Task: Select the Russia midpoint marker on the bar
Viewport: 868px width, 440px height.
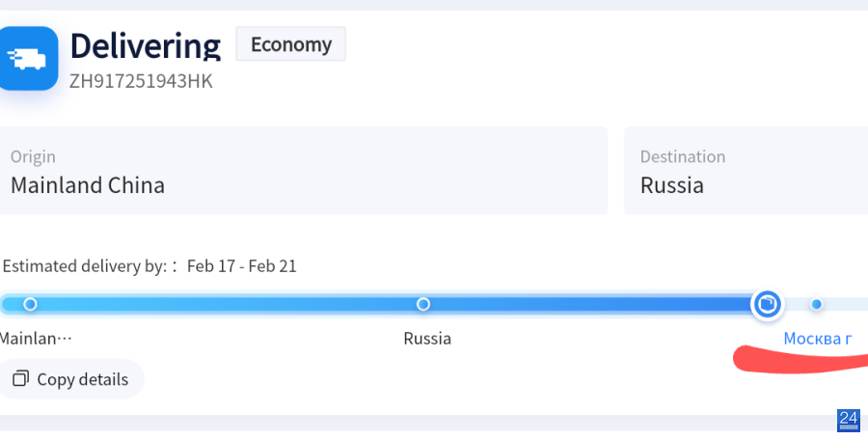Action: point(423,304)
